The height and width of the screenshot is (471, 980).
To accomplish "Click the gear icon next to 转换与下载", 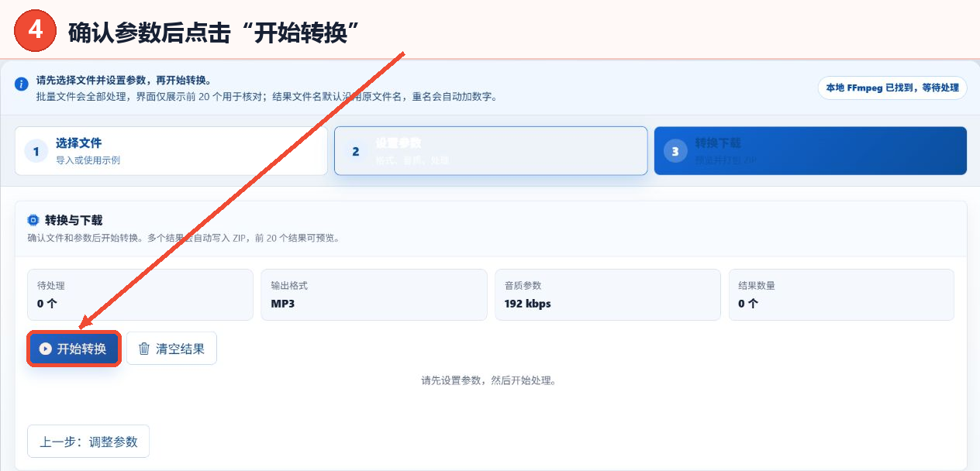I will tap(33, 220).
